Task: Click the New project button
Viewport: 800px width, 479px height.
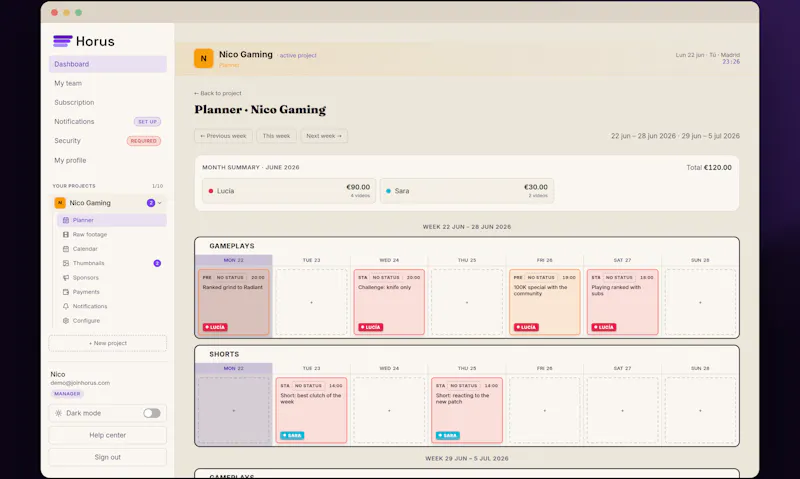Action: pyautogui.click(x=108, y=343)
